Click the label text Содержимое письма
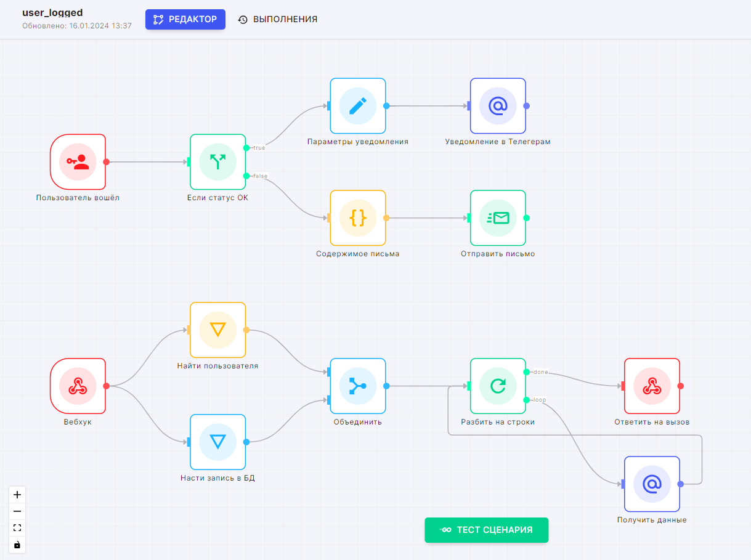The image size is (751, 560). pos(358,254)
